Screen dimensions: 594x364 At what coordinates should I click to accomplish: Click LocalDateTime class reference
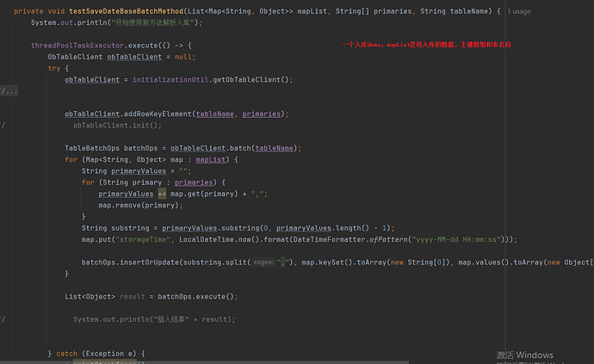pyautogui.click(x=207, y=239)
